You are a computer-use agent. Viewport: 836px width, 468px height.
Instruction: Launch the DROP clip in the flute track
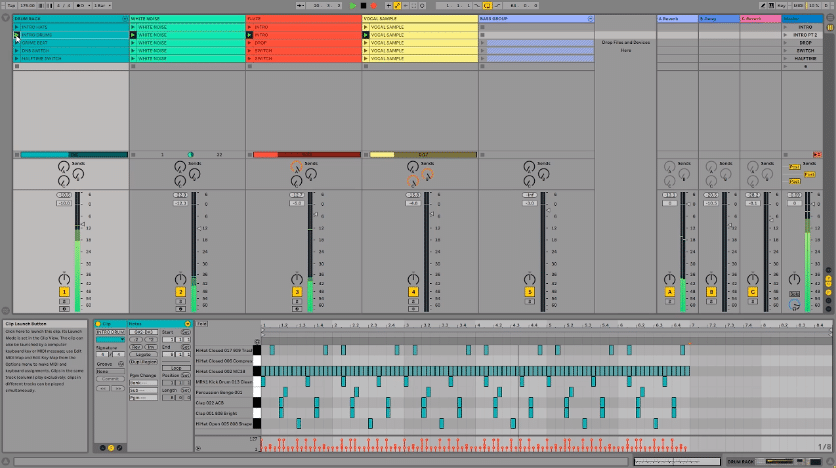(x=249, y=43)
